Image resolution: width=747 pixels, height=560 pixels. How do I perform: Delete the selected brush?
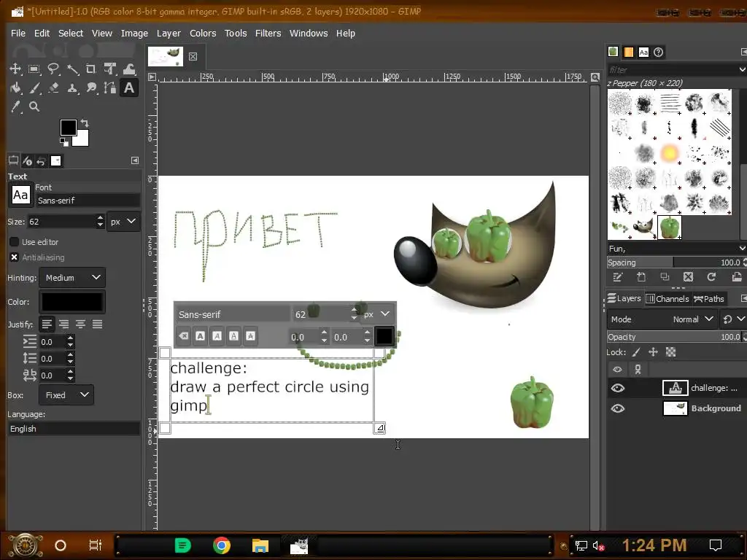pos(688,277)
